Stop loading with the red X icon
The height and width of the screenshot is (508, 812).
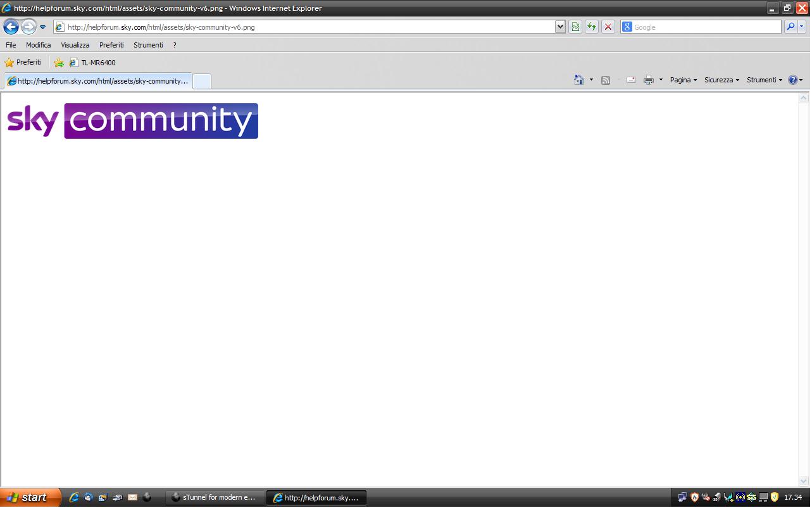pyautogui.click(x=608, y=27)
